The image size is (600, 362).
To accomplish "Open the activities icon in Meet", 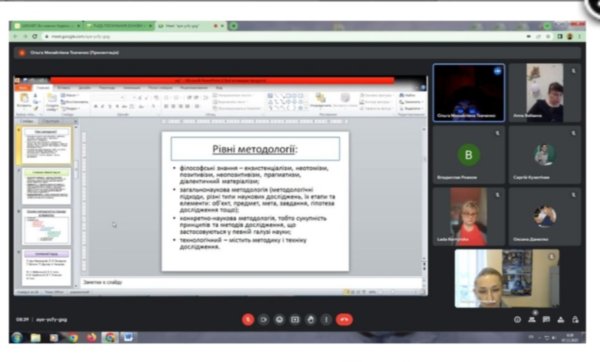I will click(561, 320).
